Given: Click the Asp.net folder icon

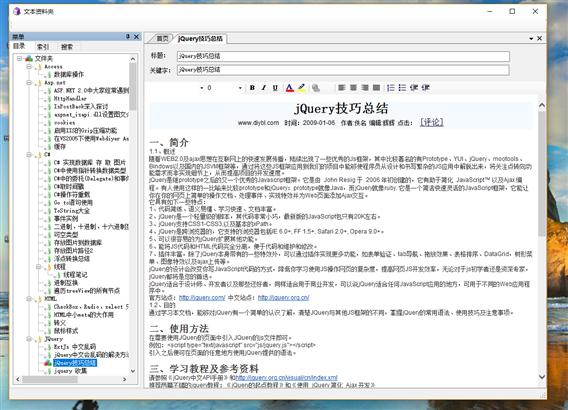Looking at the screenshot, I should [39, 83].
